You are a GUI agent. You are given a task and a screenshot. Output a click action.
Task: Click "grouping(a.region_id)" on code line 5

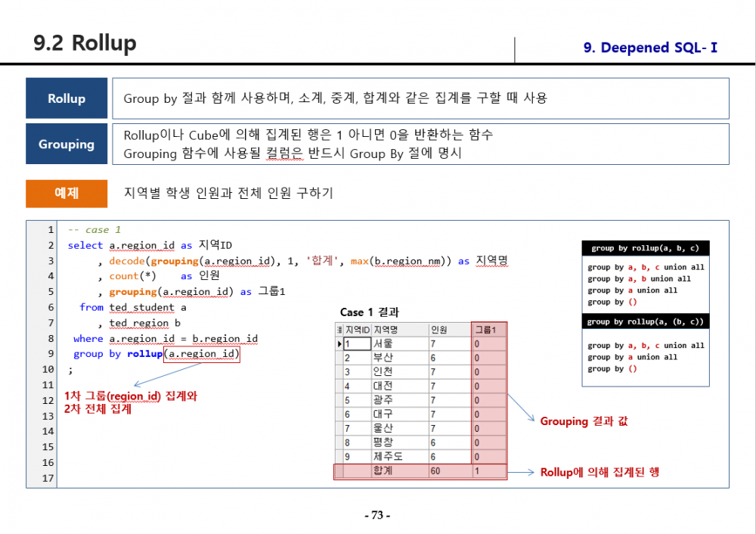pos(171,292)
